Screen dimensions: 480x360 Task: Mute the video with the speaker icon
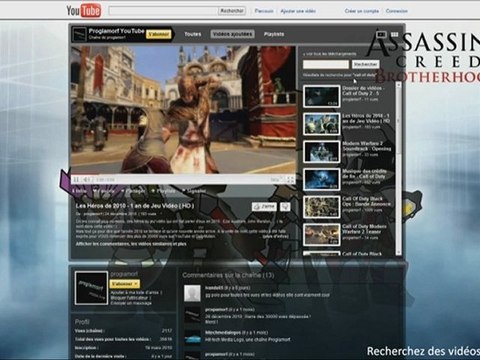[x=86, y=180]
